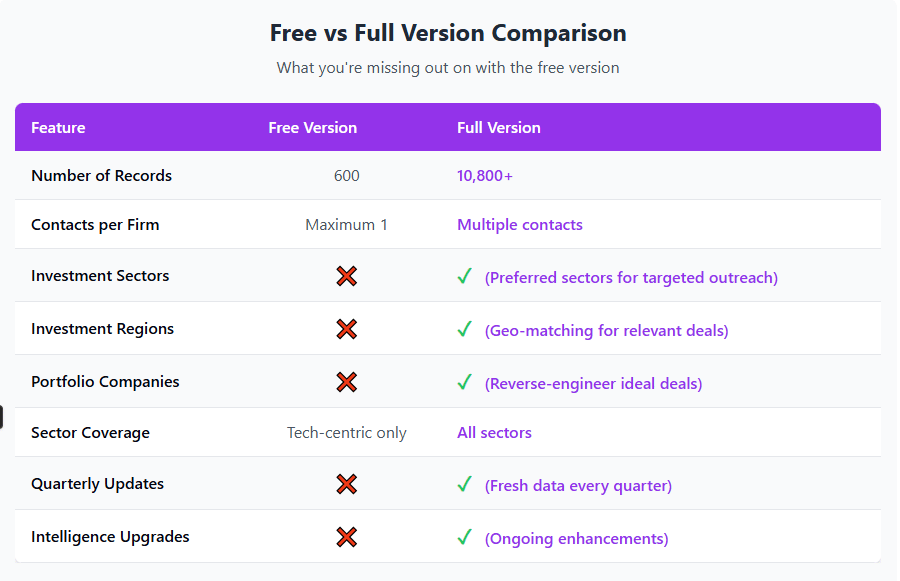
Task: Click the red X for Portfolio Companies
Action: (x=347, y=382)
